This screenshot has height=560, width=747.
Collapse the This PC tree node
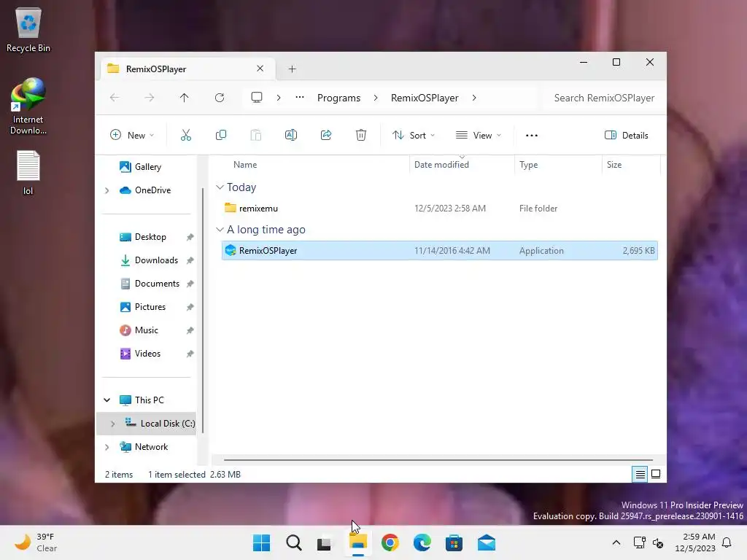coord(107,400)
